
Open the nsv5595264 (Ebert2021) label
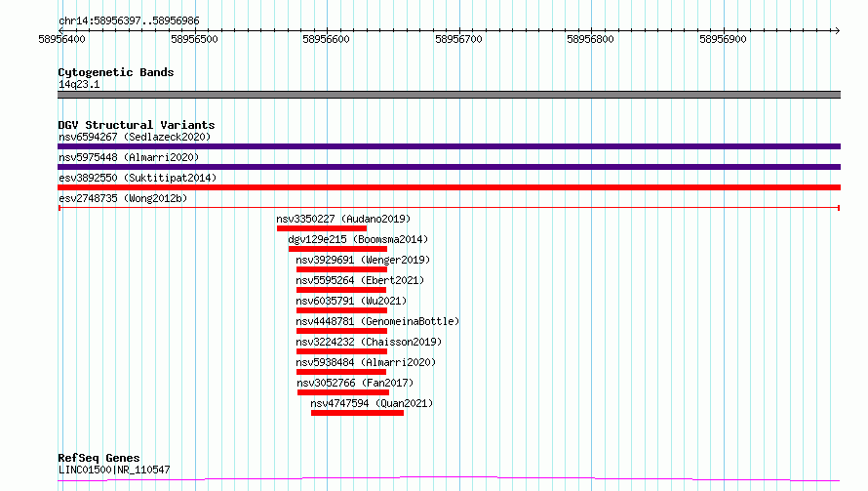pyautogui.click(x=360, y=280)
